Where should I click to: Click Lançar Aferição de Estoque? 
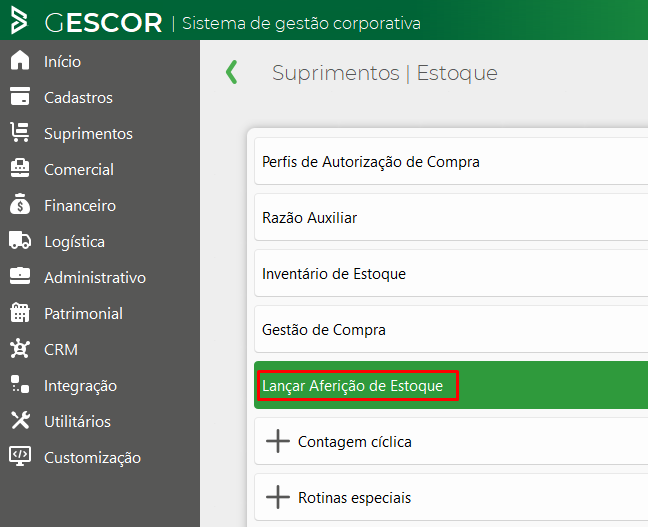352,385
